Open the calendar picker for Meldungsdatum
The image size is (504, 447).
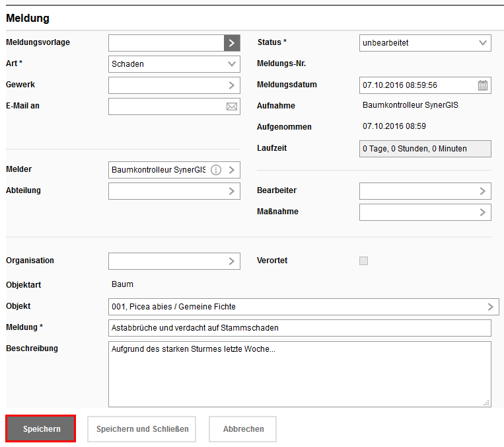[483, 85]
